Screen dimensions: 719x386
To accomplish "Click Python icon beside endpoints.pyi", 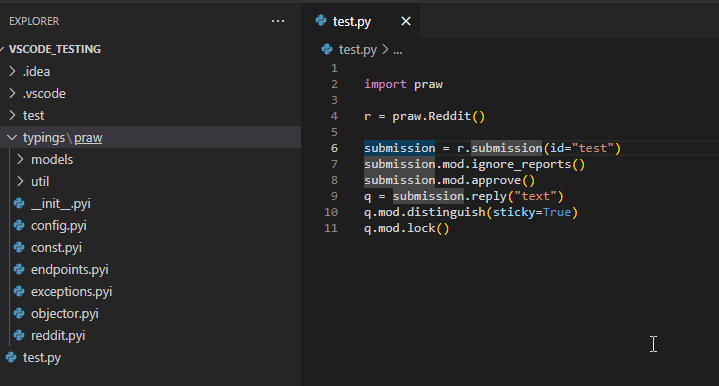I will click(19, 269).
